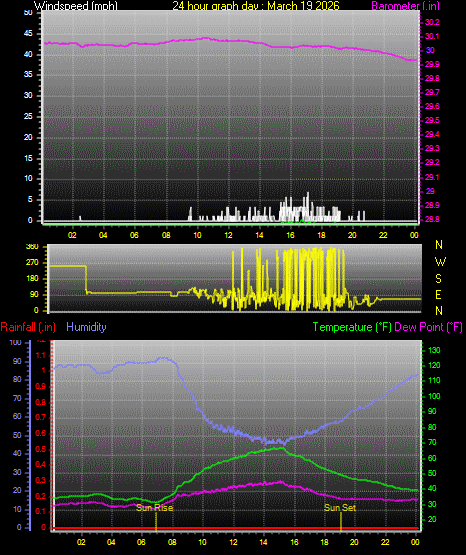The width and height of the screenshot is (466, 555).
Task: Select the 'Humidity' legend label
Action: click(86, 327)
